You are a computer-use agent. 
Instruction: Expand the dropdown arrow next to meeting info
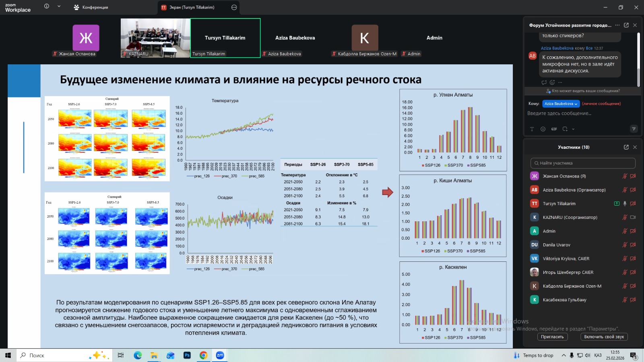click(x=59, y=6)
